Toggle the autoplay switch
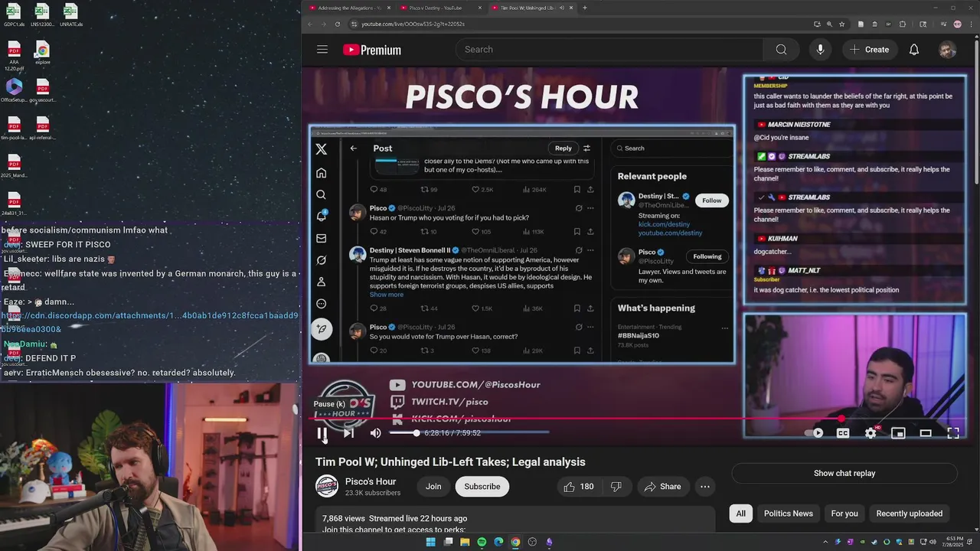The image size is (980, 551). (x=814, y=433)
